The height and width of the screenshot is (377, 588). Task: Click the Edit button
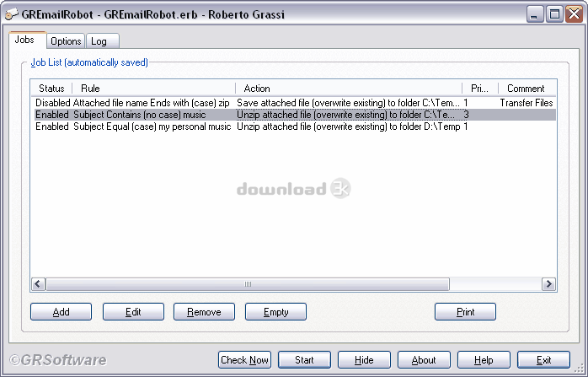(133, 312)
